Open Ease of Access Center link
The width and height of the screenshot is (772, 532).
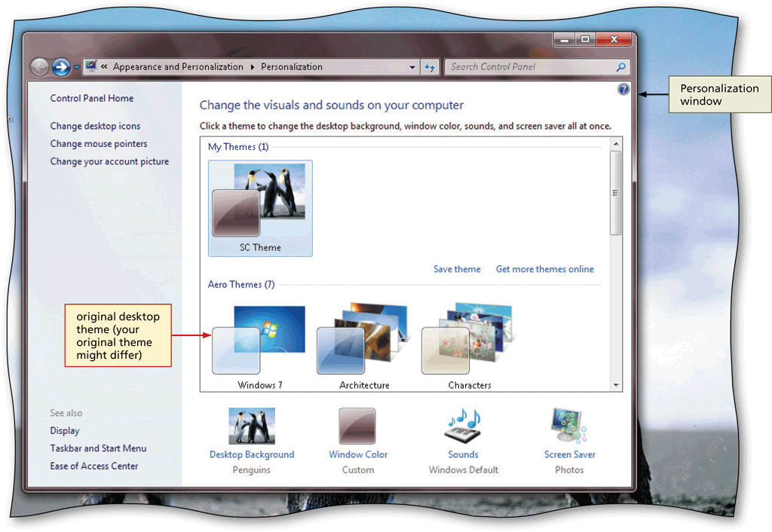[x=94, y=466]
